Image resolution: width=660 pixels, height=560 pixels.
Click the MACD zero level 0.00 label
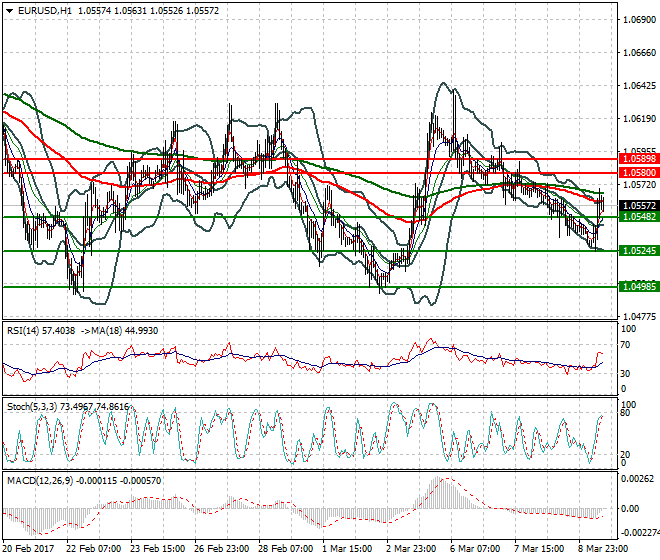point(630,509)
